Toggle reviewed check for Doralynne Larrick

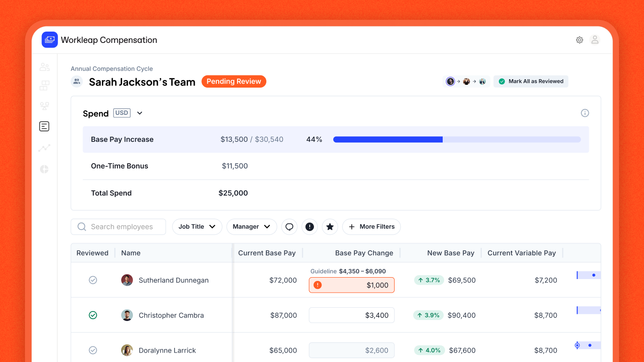[93, 350]
